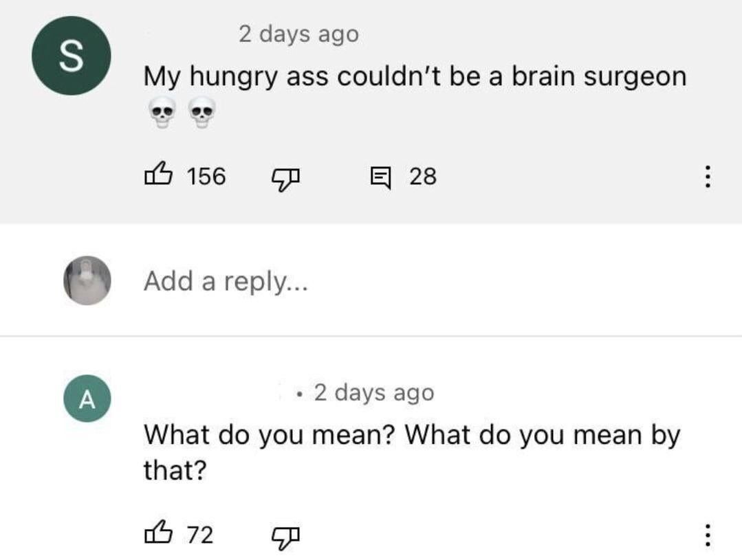Open three-dot menu on top comment
This screenshot has width=742, height=560.
707,177
